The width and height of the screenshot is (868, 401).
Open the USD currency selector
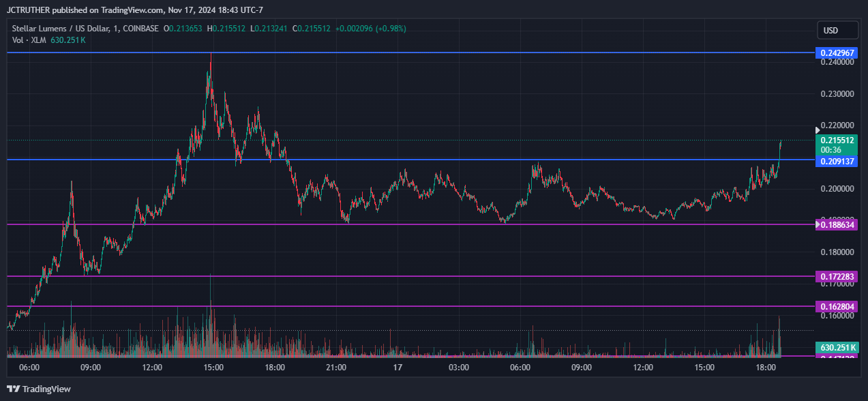pyautogui.click(x=837, y=31)
